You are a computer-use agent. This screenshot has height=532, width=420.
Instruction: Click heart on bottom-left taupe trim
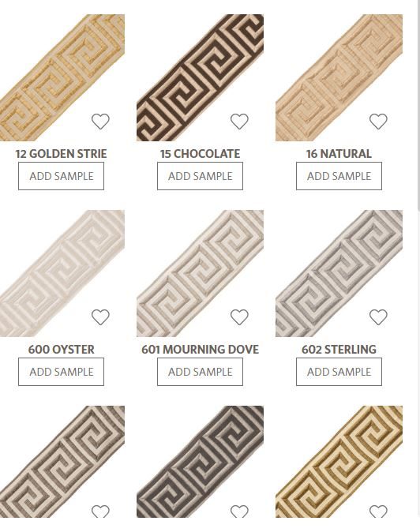tap(100, 511)
